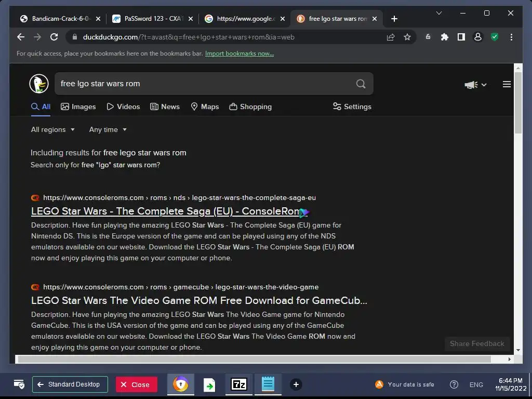Click the horizontal scroll right arrow
Screen dimensions: 532x399
(509, 359)
